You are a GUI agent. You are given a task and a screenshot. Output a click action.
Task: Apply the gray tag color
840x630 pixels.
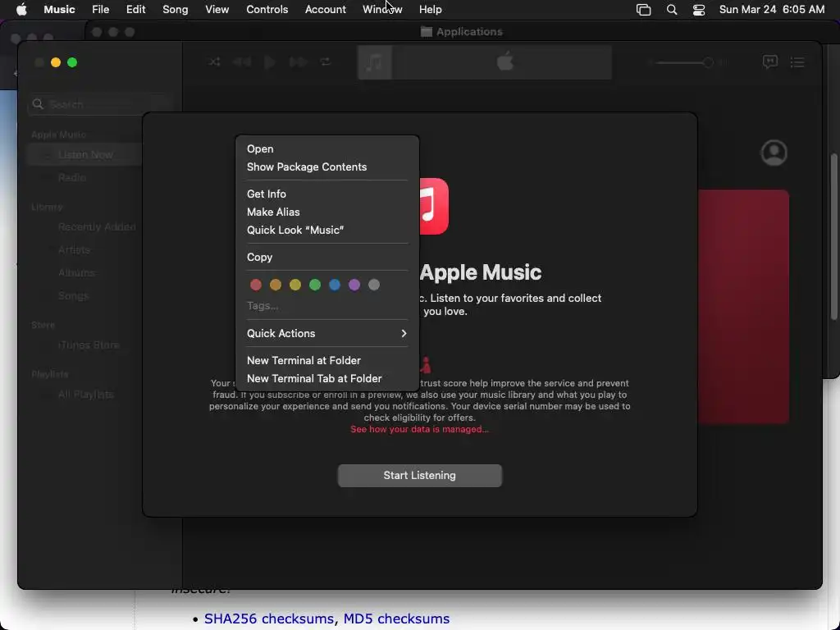coord(374,285)
